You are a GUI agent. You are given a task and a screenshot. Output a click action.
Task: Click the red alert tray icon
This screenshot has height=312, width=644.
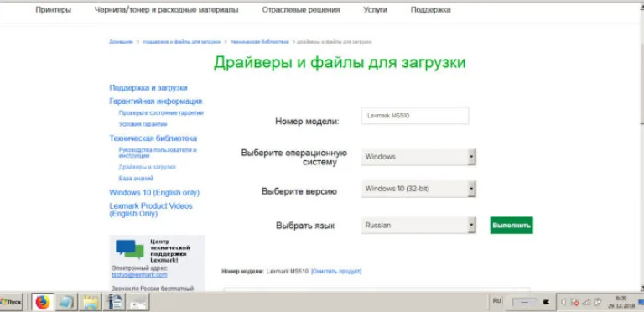575,303
